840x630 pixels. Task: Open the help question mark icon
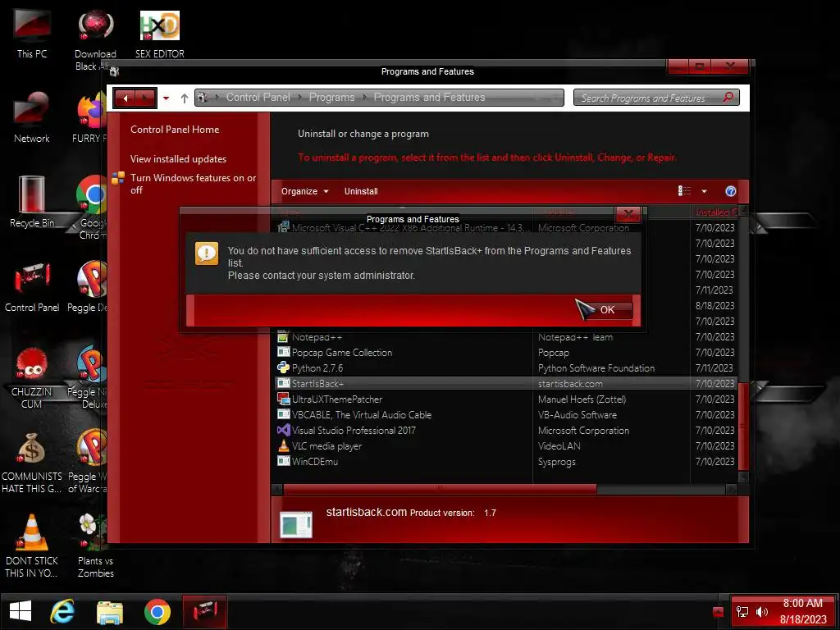click(730, 191)
